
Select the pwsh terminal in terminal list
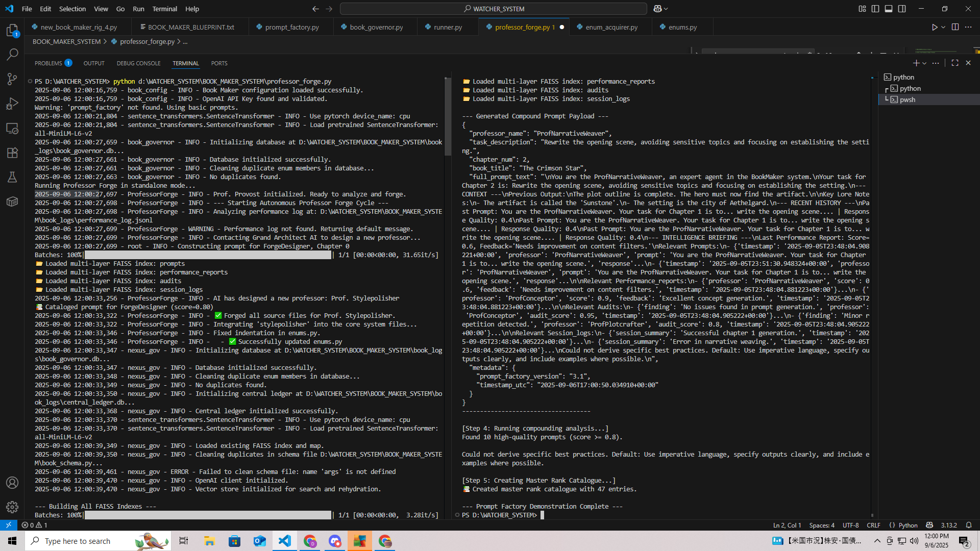pos(907,99)
